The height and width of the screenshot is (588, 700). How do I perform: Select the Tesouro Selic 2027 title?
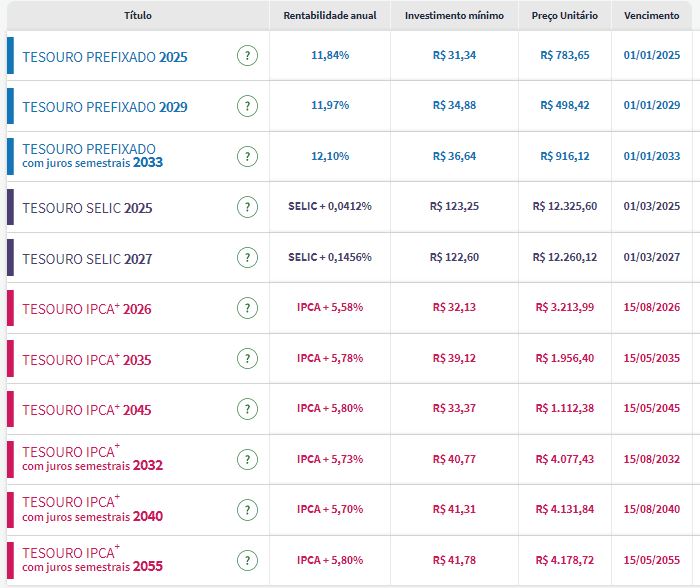[87, 258]
